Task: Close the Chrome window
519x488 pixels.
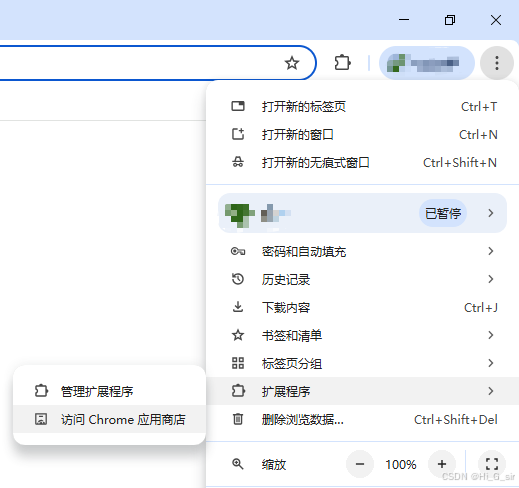Action: click(496, 20)
